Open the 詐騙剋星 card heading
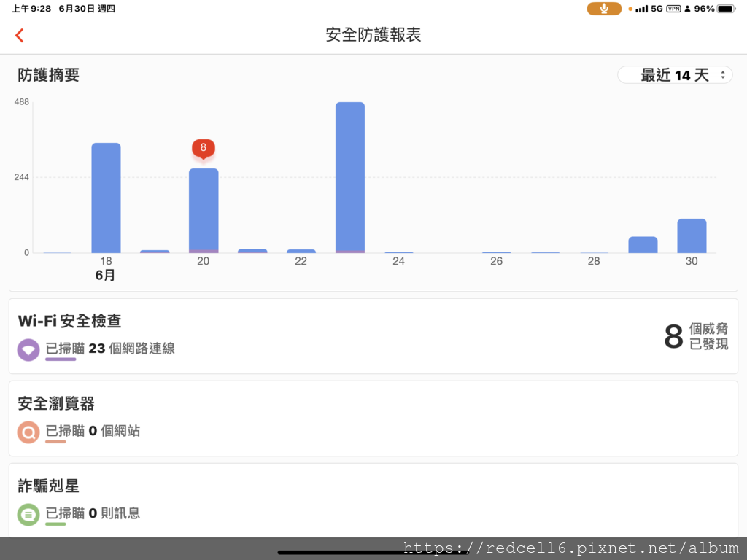747x560 pixels. pyautogui.click(x=49, y=486)
